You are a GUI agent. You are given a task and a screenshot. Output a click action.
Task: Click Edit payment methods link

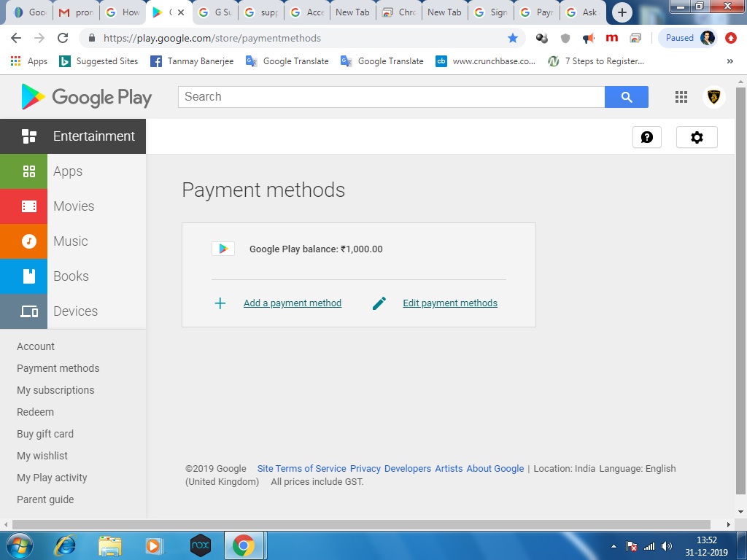click(x=450, y=303)
